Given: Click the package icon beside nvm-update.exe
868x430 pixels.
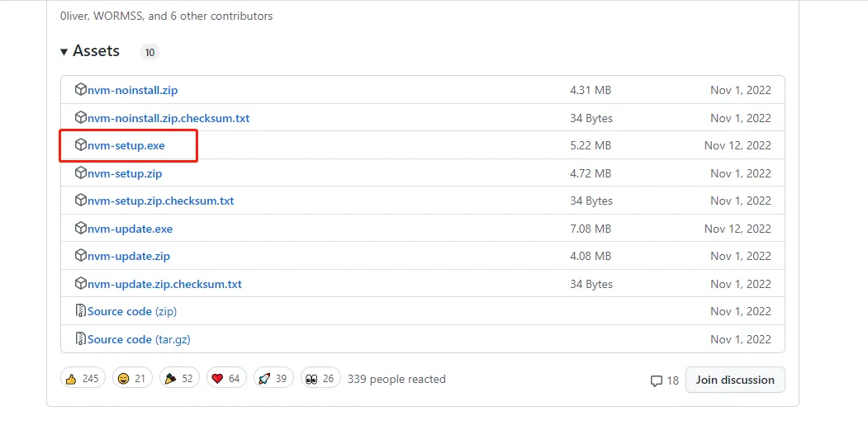Looking at the screenshot, I should [x=81, y=228].
